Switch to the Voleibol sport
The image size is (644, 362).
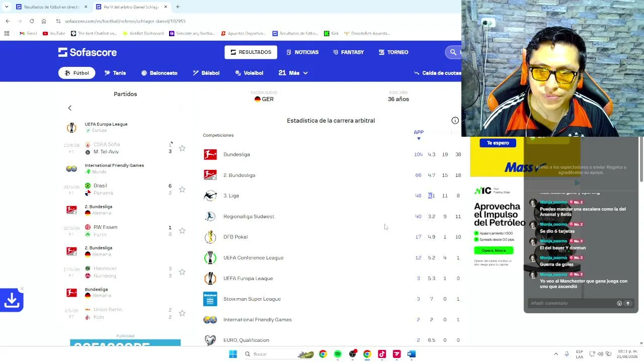(249, 73)
